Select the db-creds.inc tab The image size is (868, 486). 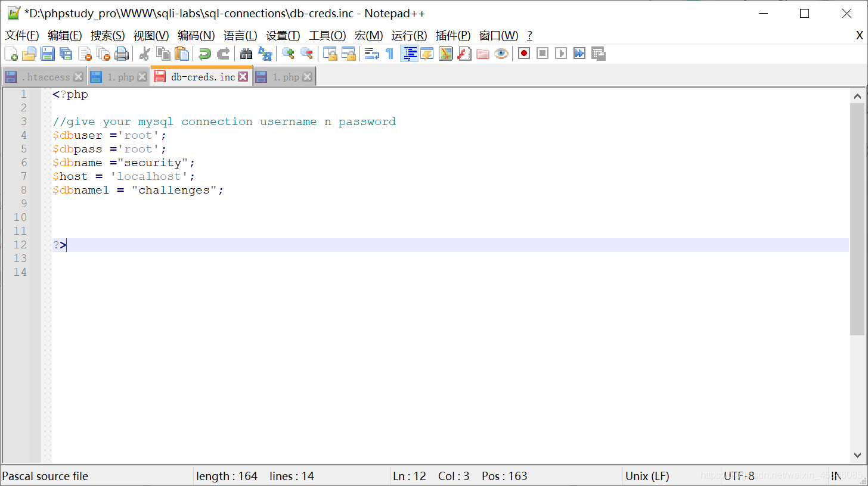pos(201,77)
